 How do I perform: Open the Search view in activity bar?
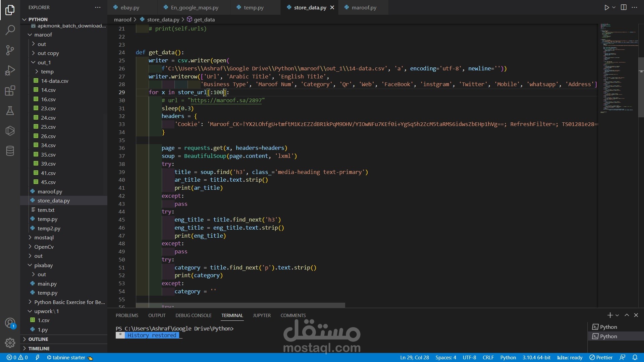(x=10, y=30)
